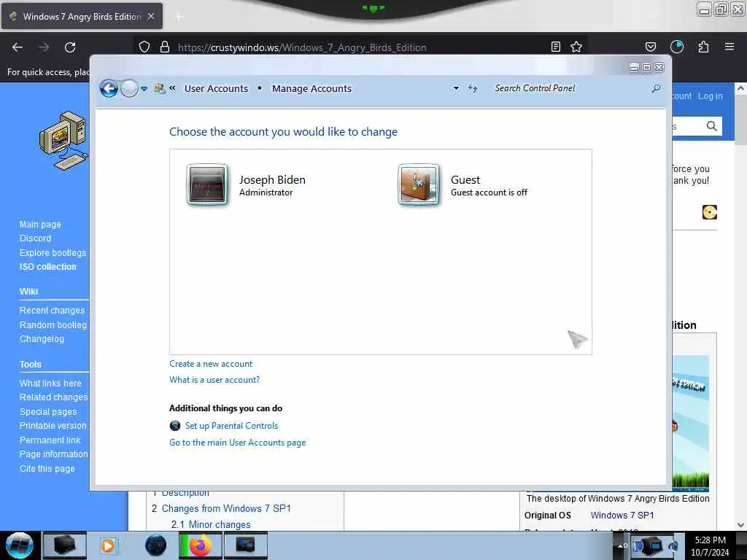Click the Guest account name
The height and width of the screenshot is (560, 747).
465,180
